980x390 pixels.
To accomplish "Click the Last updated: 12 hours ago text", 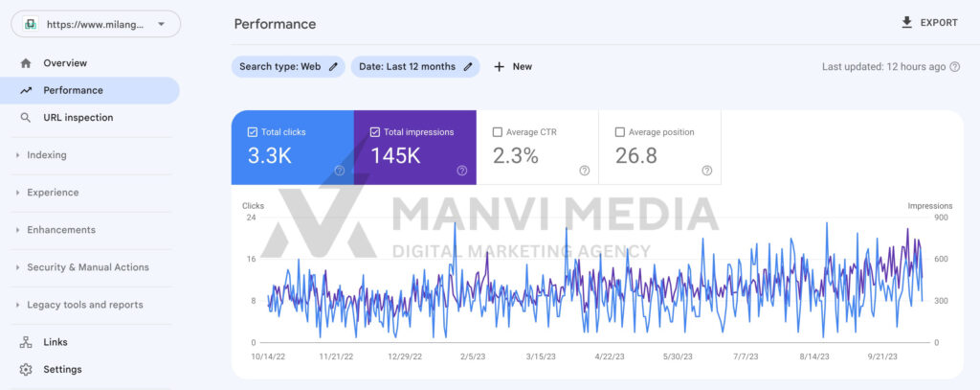I will click(x=883, y=67).
